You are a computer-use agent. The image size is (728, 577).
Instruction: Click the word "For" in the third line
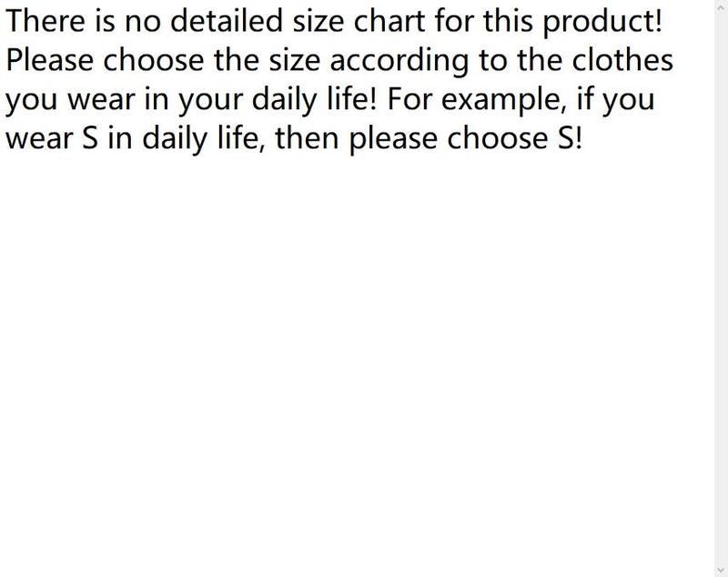(409, 99)
